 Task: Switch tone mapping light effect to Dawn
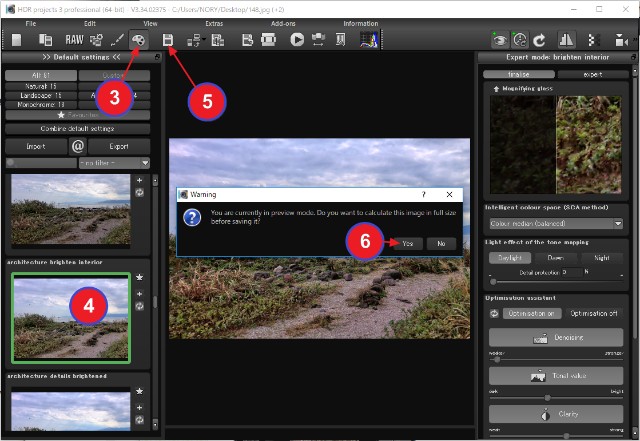(555, 257)
